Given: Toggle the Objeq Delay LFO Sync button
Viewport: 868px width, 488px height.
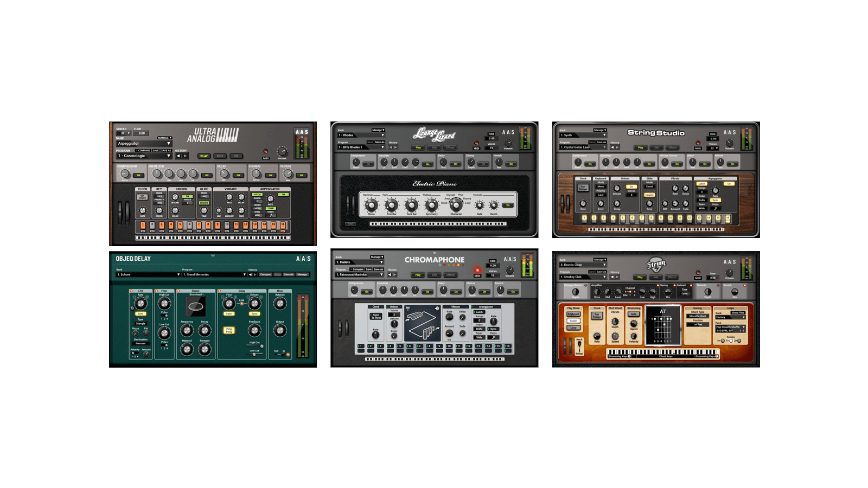Looking at the screenshot, I should pos(141,314).
